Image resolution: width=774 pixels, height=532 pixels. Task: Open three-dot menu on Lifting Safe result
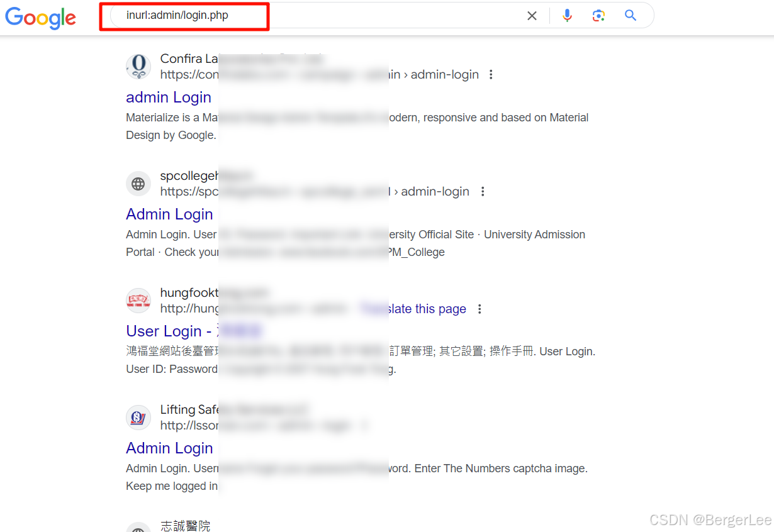pos(365,425)
